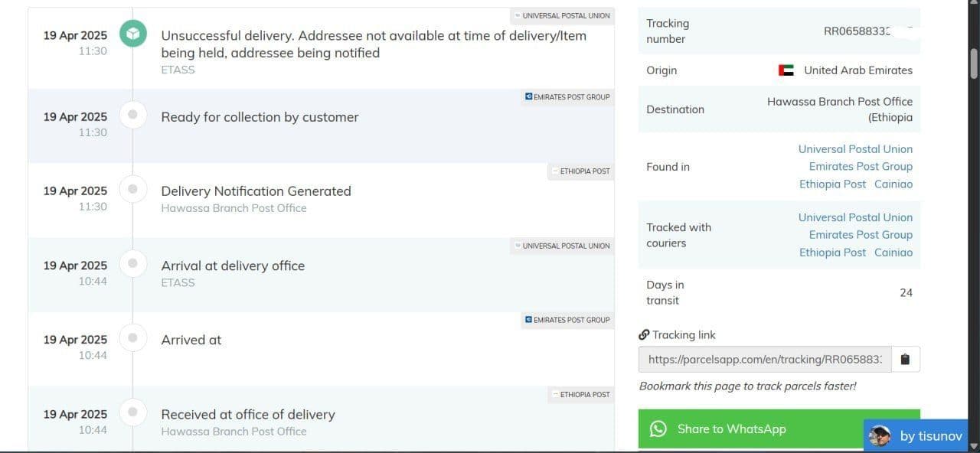Click 'Ready for collection by customer' text
This screenshot has width=980, height=453.
[260, 117]
